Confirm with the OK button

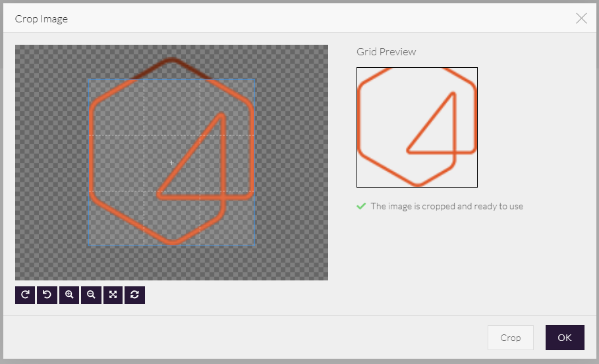point(564,338)
